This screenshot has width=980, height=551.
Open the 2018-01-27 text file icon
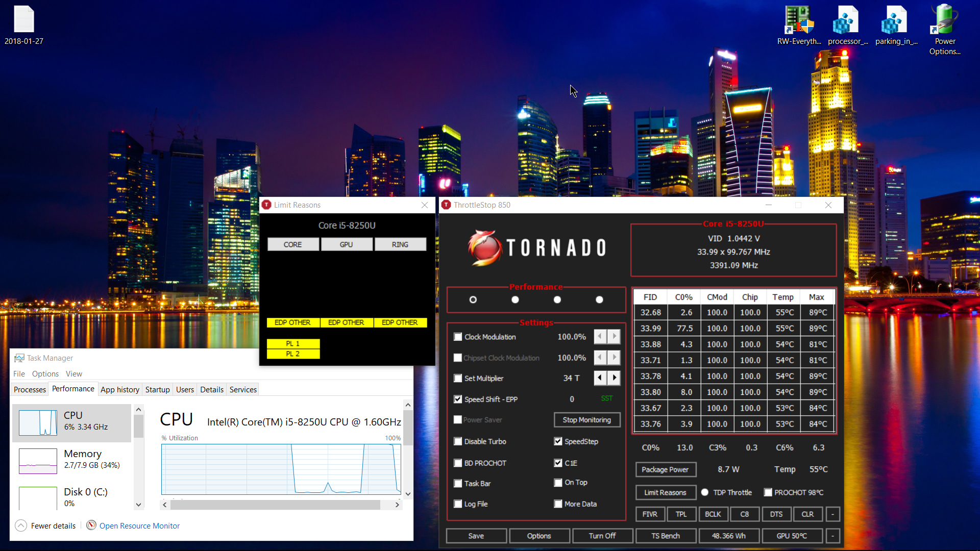tap(23, 20)
